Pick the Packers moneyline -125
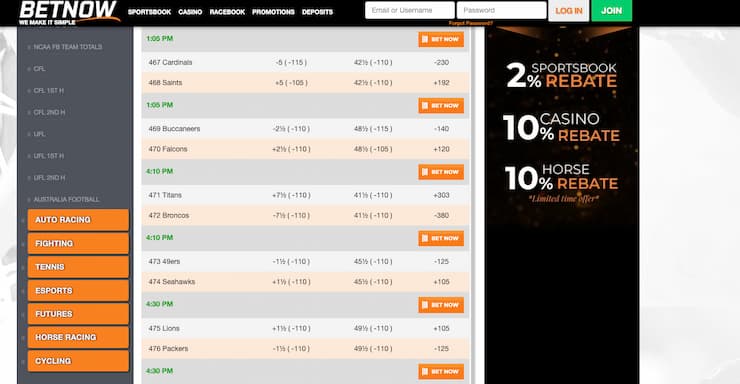This screenshot has height=384, width=740. click(x=441, y=349)
